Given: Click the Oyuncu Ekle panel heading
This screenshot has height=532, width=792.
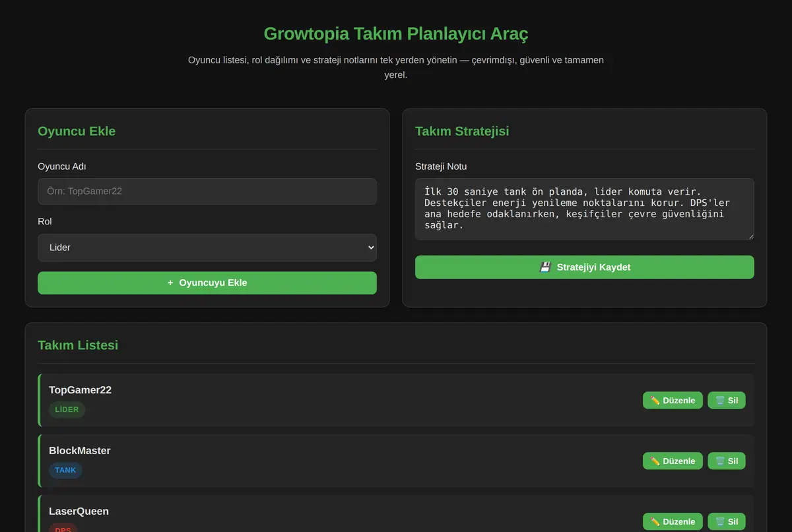Looking at the screenshot, I should point(77,131).
